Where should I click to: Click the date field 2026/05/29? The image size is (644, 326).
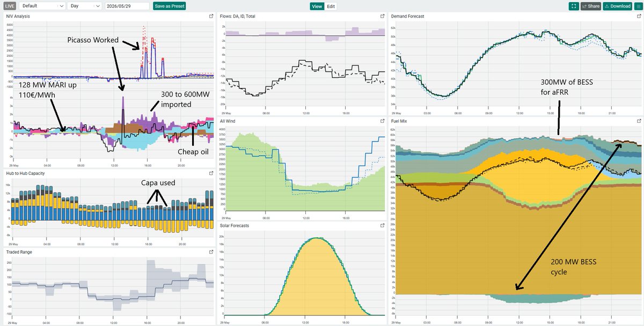click(x=127, y=6)
